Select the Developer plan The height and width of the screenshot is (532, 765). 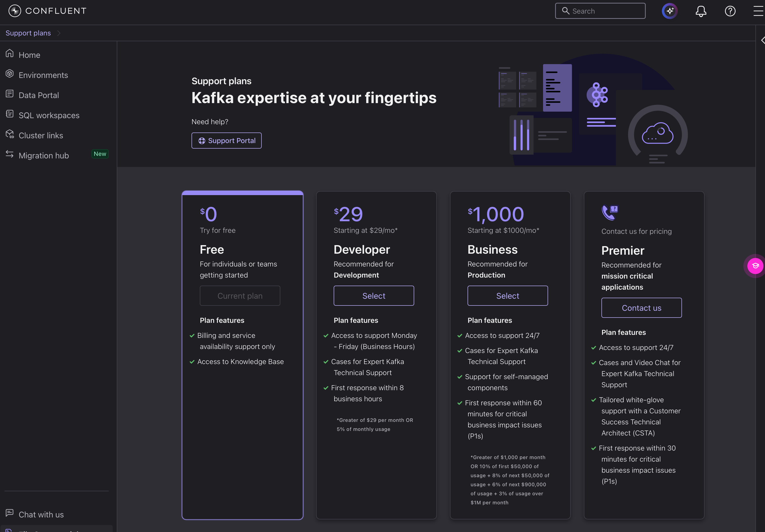coord(374,296)
